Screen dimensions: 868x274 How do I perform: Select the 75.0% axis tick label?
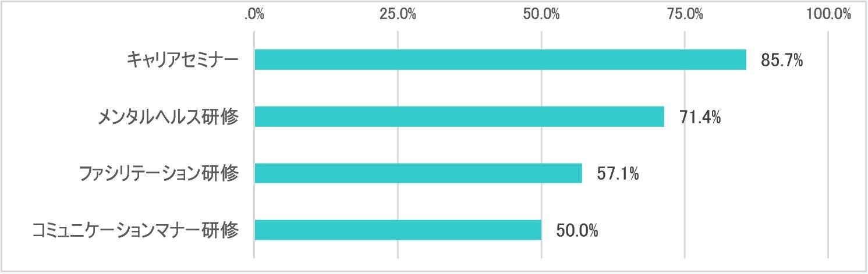click(x=685, y=14)
